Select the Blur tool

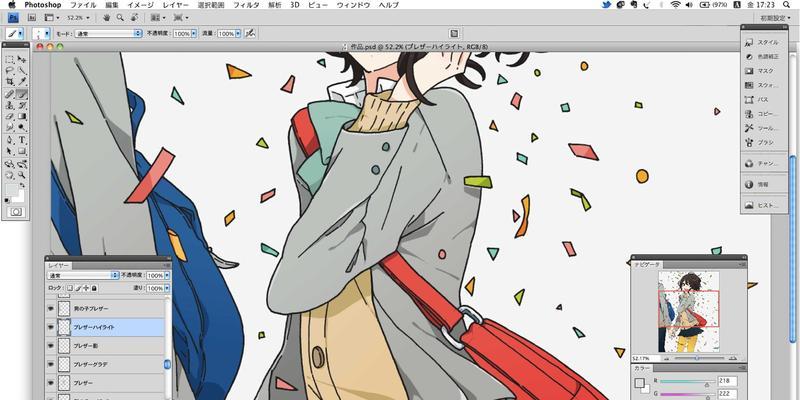[9, 128]
